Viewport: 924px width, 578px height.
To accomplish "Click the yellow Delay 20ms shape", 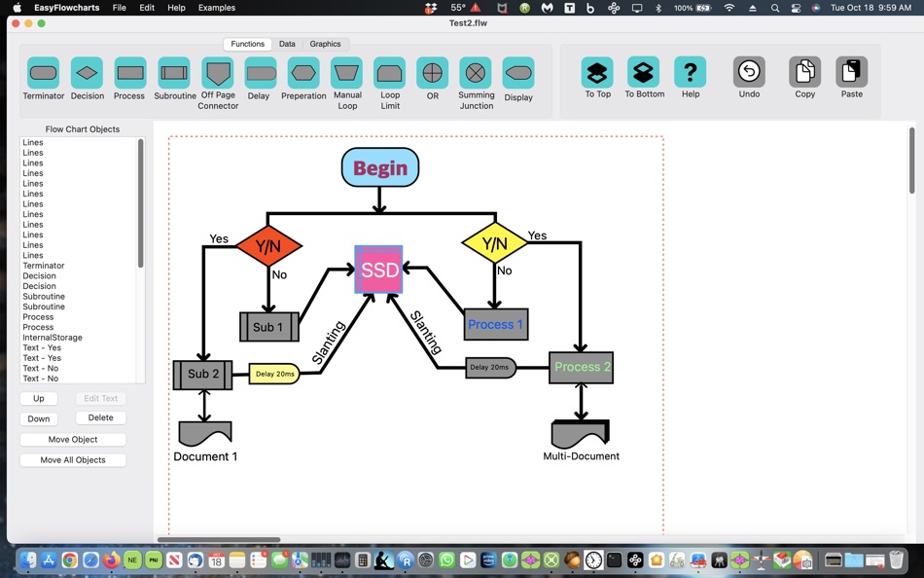I will click(274, 374).
